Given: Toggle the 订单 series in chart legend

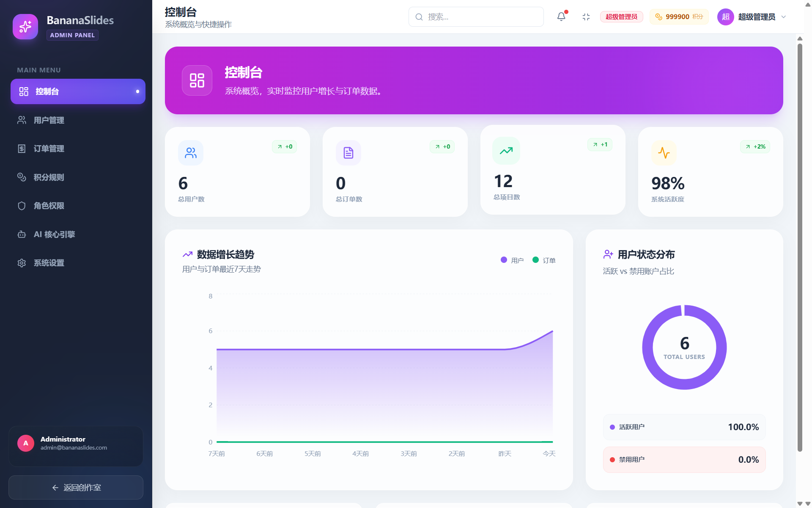Looking at the screenshot, I should point(544,260).
